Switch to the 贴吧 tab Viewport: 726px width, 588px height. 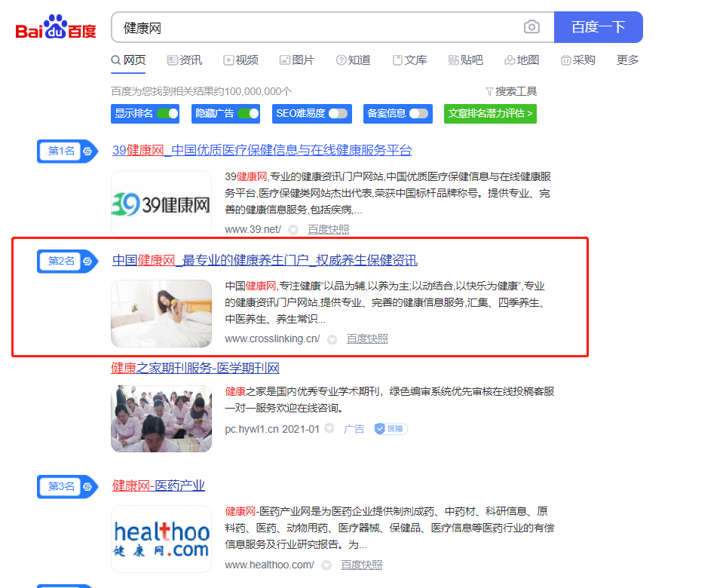466,60
